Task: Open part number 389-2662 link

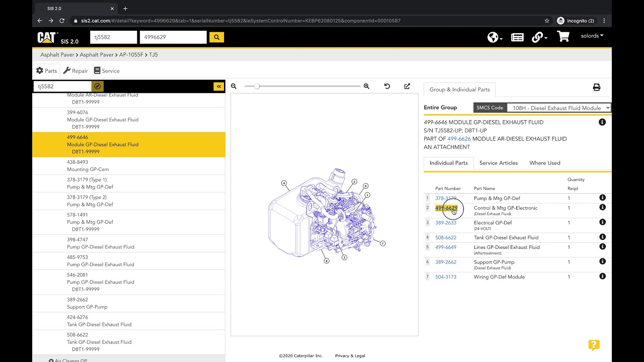Action: 446,262
